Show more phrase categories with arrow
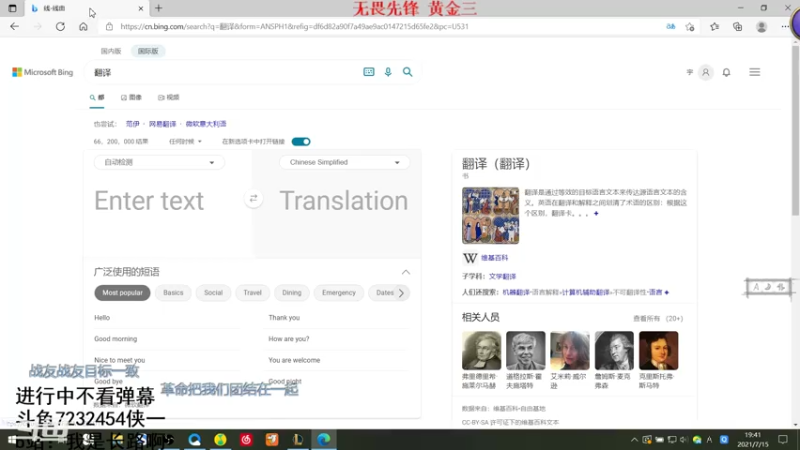Image resolution: width=800 pixels, height=450 pixels. [x=401, y=293]
